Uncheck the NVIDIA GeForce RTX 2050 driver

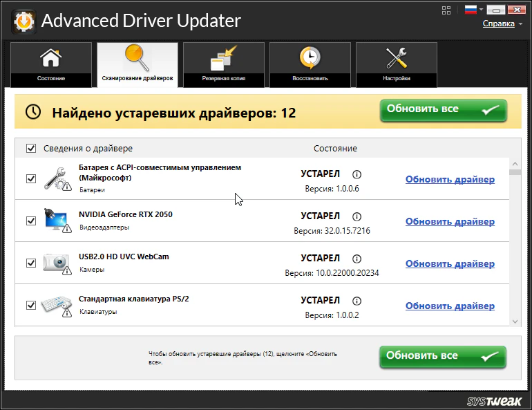pyautogui.click(x=31, y=221)
